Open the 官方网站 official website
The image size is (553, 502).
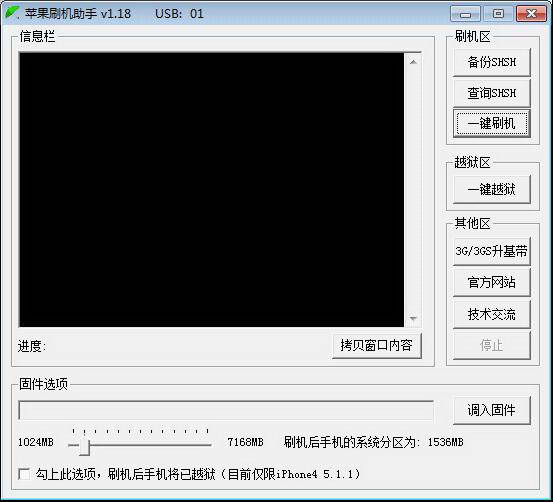(x=492, y=282)
